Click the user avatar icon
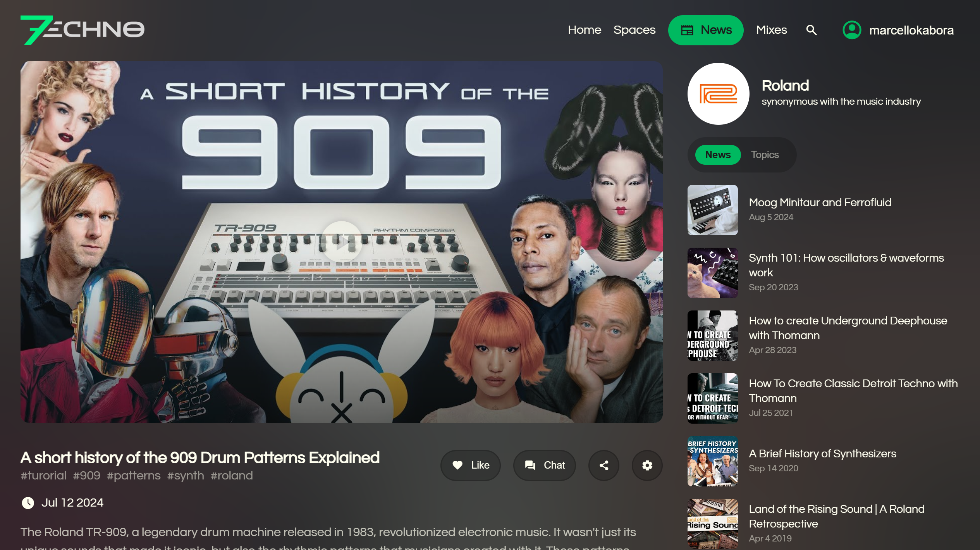980x550 pixels. coord(851,30)
